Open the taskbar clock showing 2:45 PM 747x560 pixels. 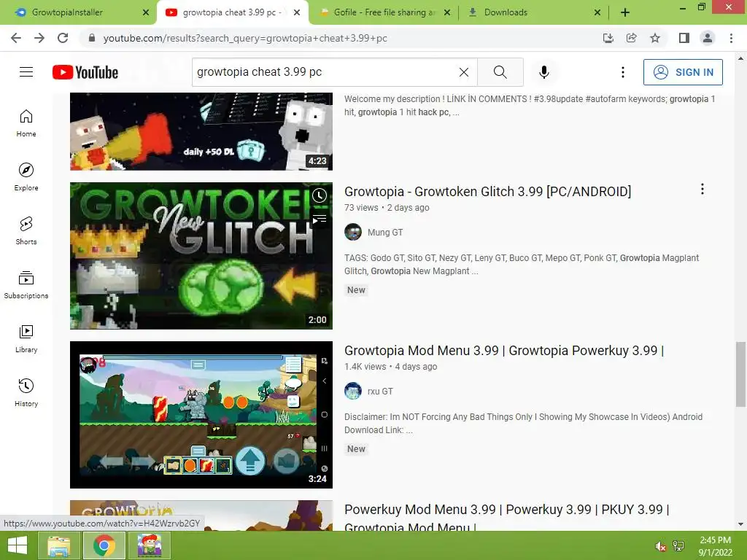tap(715, 546)
